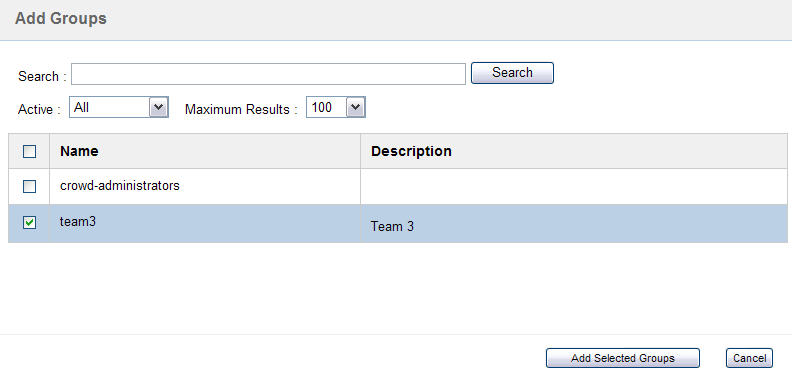Click Add Selected Groups button
This screenshot has height=377, width=792.
coord(623,358)
